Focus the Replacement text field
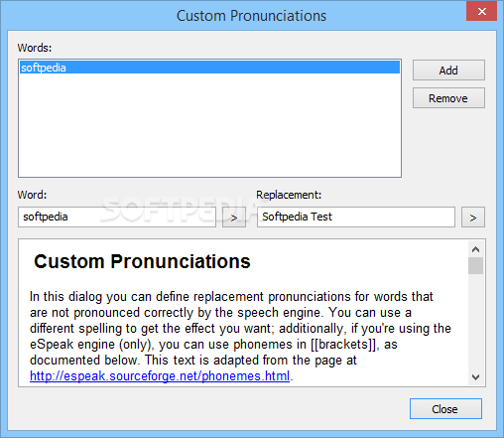Image resolution: width=504 pixels, height=438 pixels. [x=356, y=217]
